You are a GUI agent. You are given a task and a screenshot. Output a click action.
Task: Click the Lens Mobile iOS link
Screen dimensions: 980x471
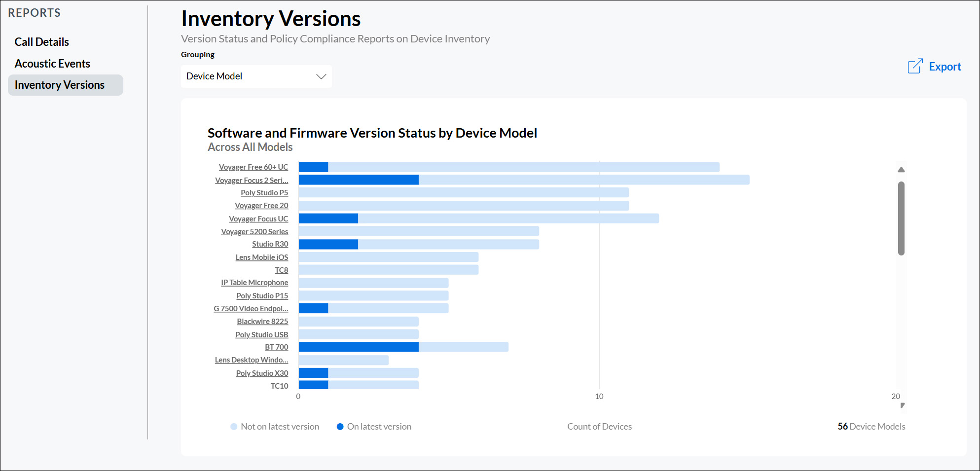click(x=262, y=257)
